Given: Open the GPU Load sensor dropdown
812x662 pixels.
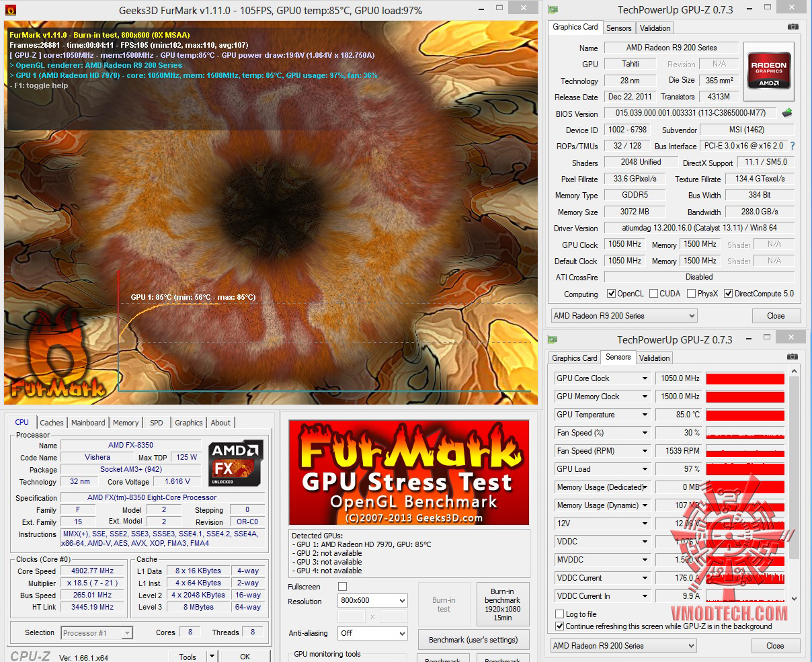Looking at the screenshot, I should (x=645, y=469).
